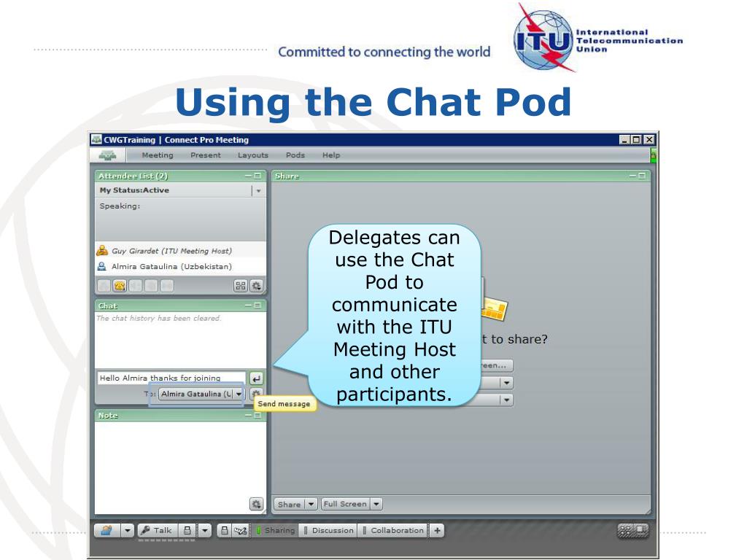Open the Present menu
747x560 pixels.
[x=206, y=155]
